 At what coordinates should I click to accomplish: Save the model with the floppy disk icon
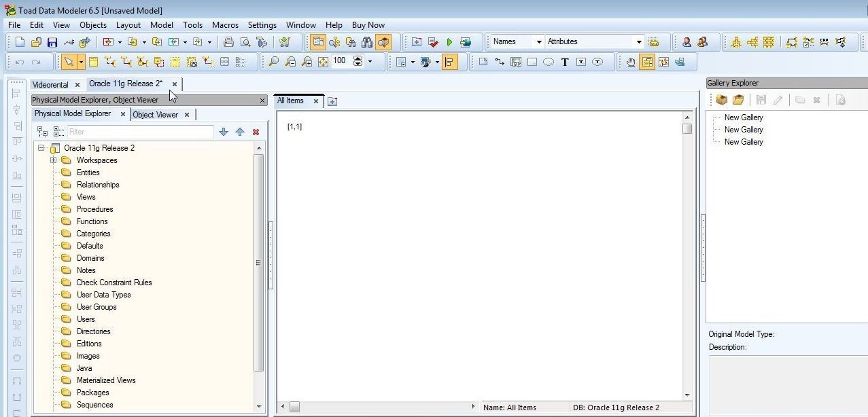52,42
